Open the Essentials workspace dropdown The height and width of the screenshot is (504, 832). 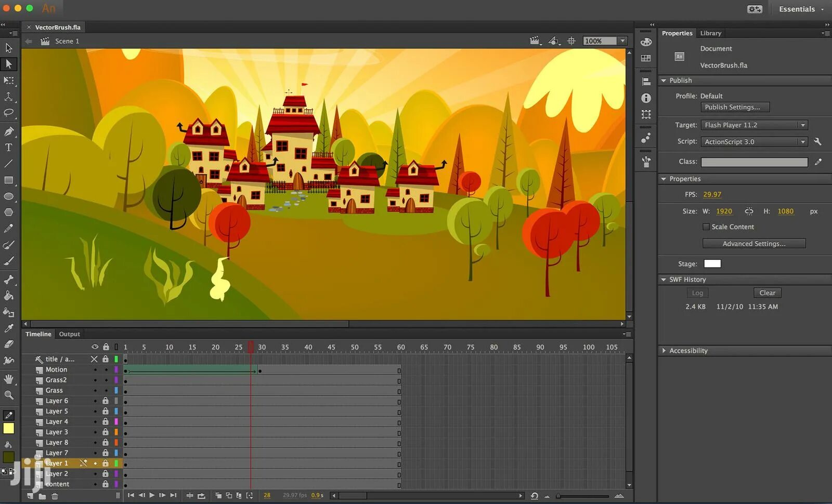(x=801, y=9)
